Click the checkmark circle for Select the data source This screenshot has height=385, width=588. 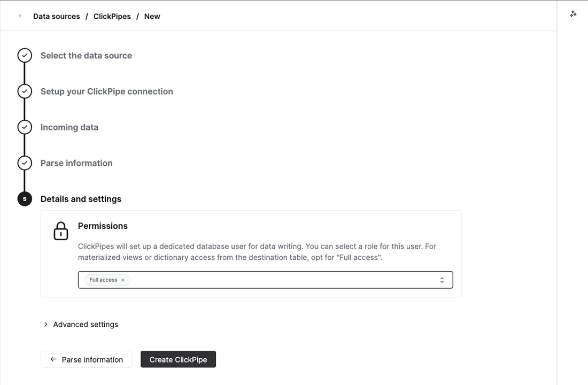point(25,56)
